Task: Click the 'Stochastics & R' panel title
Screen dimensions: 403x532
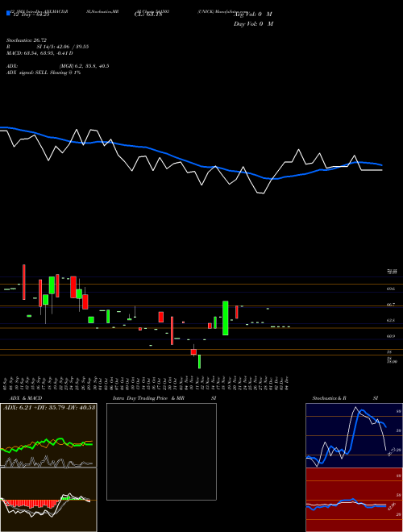Action: 330,398
